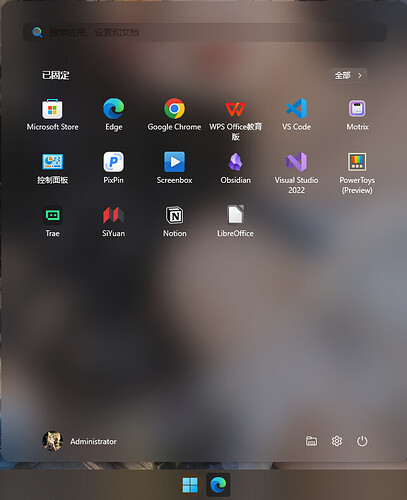
Task: Expand all apps with 全部 button
Action: [348, 75]
